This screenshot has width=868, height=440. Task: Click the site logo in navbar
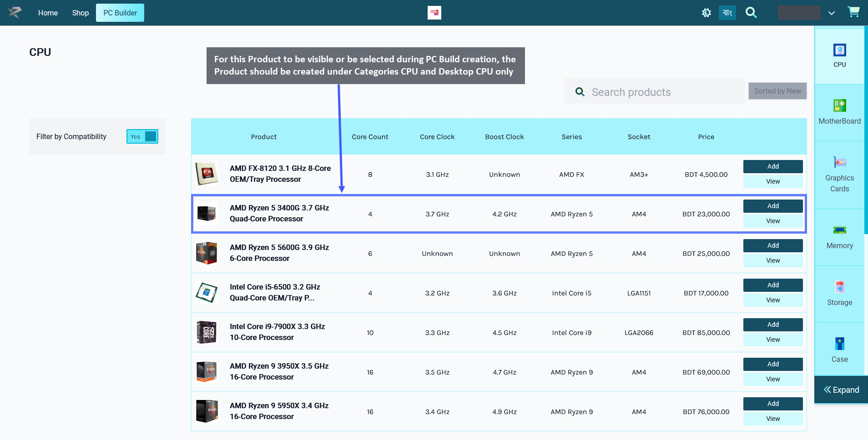(15, 12)
